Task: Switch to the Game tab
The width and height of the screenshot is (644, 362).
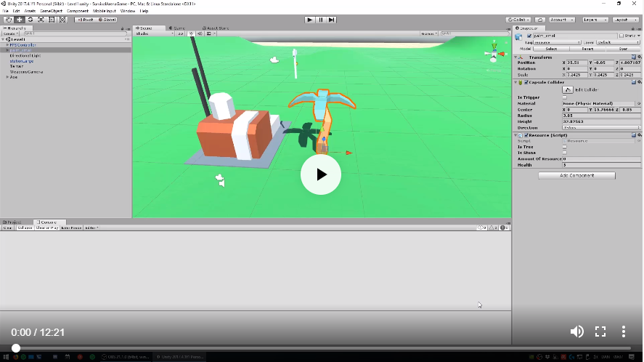Action: pyautogui.click(x=177, y=28)
